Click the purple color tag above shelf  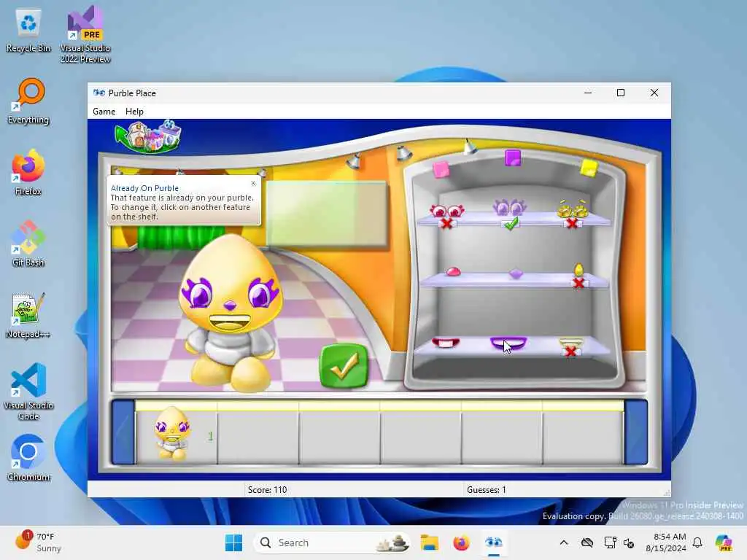(x=513, y=157)
